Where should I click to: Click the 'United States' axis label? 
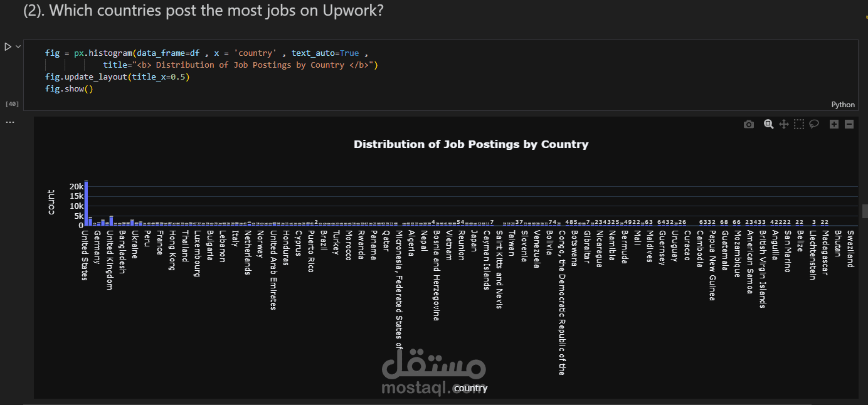[85, 255]
